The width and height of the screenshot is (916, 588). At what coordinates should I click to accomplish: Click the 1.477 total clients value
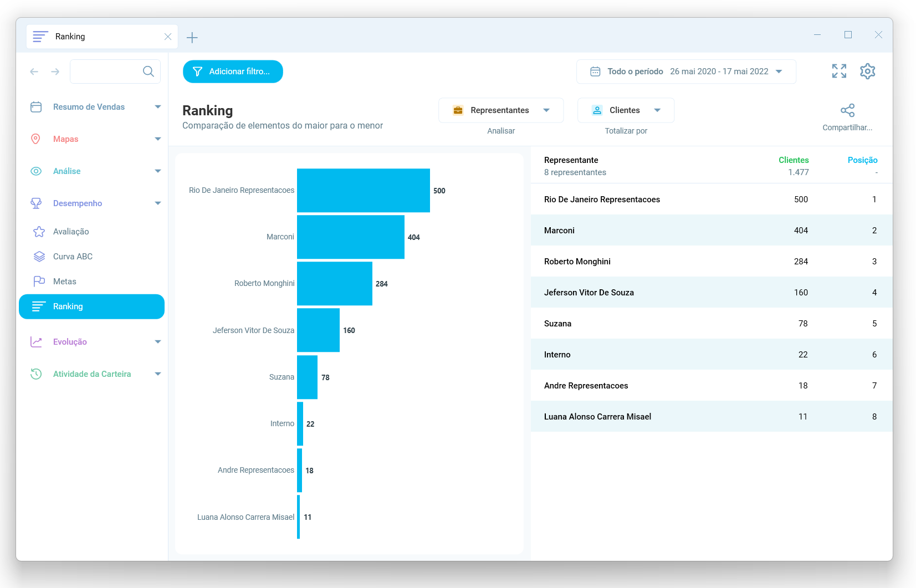[799, 172]
